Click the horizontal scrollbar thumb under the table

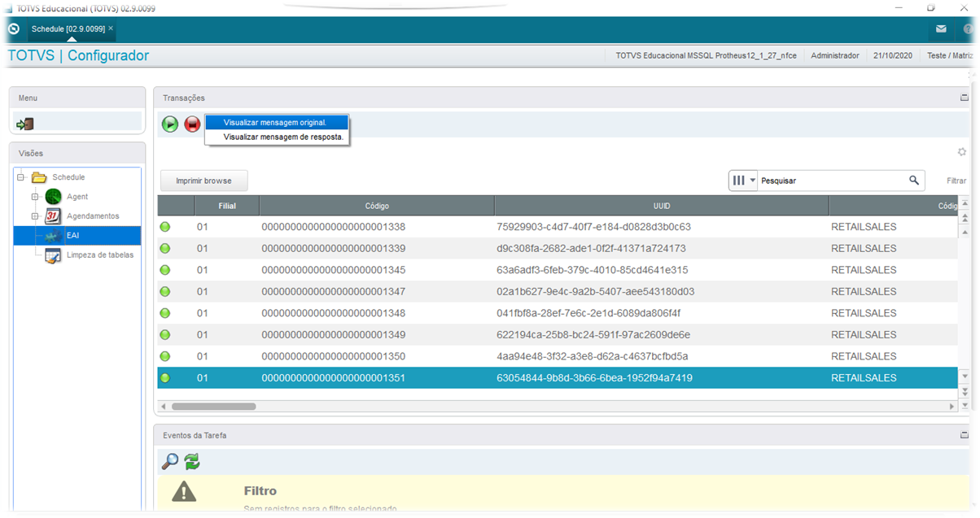point(213,406)
